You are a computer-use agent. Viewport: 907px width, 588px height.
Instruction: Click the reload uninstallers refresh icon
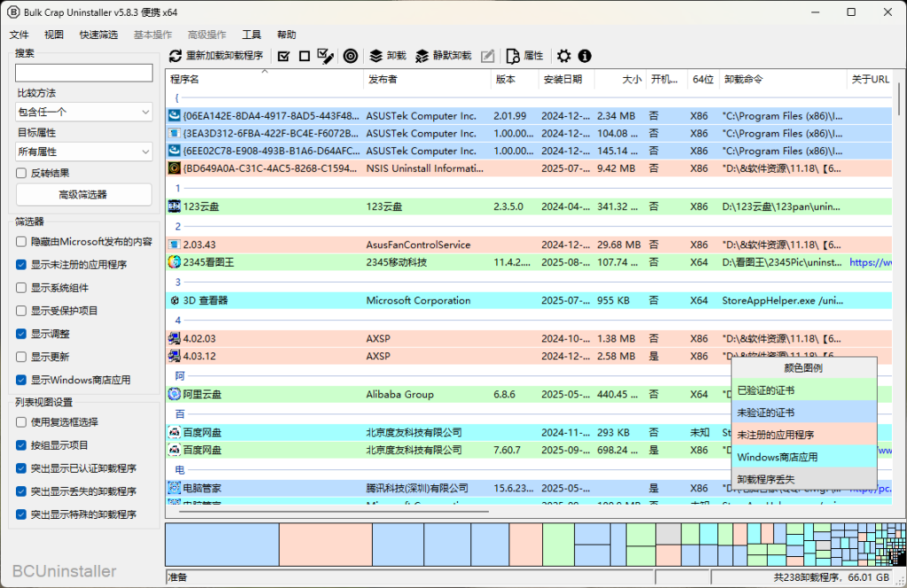point(175,56)
